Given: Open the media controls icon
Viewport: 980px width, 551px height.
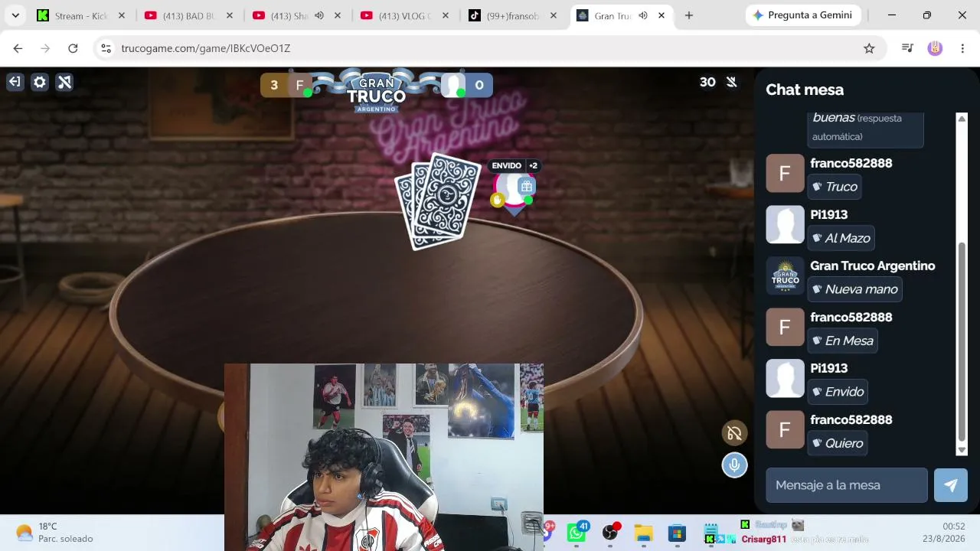Looking at the screenshot, I should pyautogui.click(x=908, y=48).
